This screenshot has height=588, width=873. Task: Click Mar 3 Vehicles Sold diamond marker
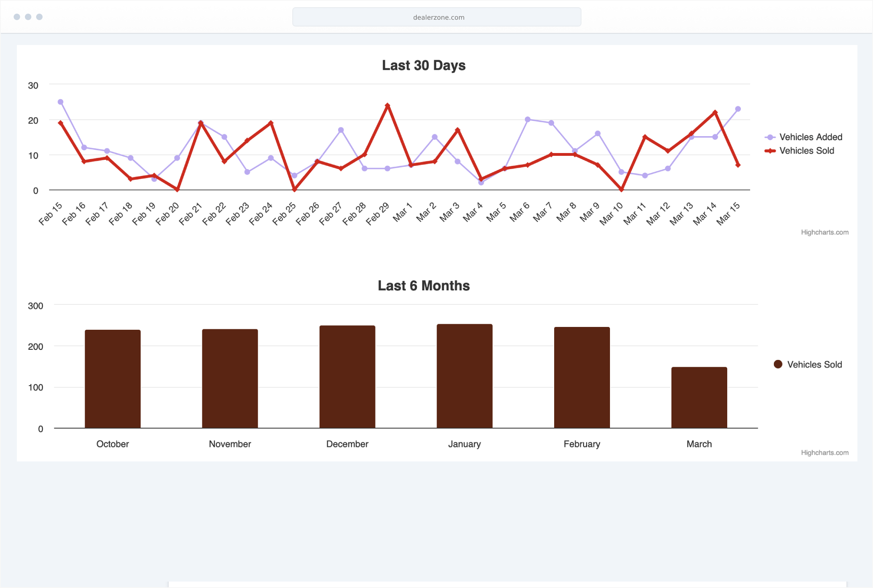[457, 130]
